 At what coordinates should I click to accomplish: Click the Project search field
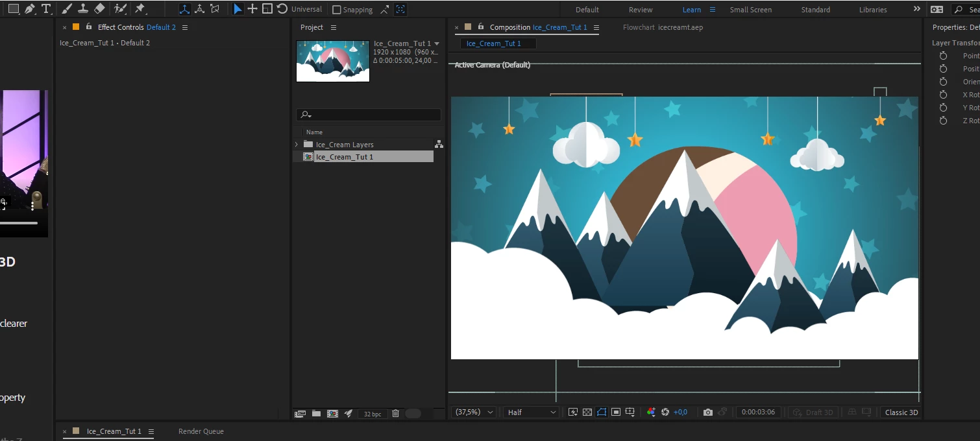click(x=369, y=115)
